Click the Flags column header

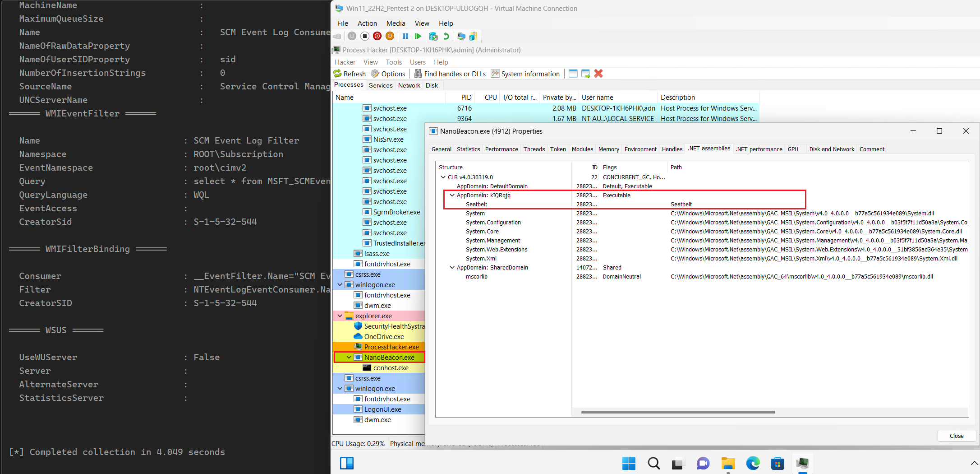point(634,167)
